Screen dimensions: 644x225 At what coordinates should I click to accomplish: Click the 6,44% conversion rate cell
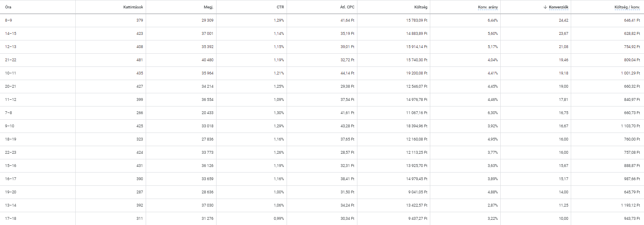(493, 20)
